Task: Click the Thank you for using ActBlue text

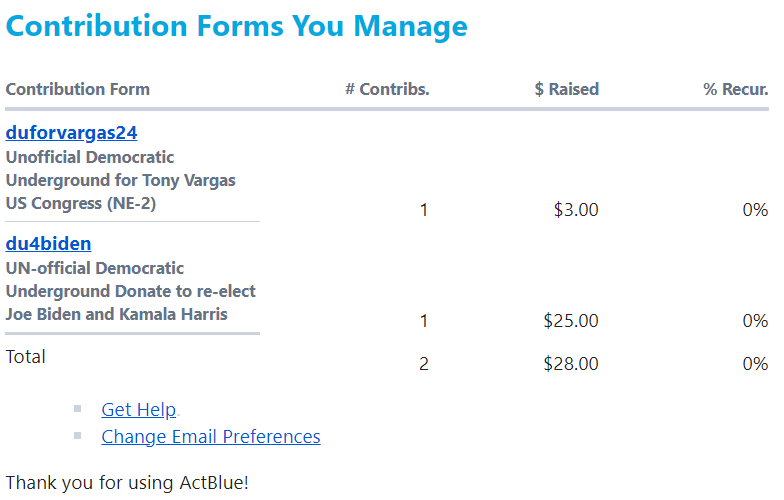Action: click(127, 482)
